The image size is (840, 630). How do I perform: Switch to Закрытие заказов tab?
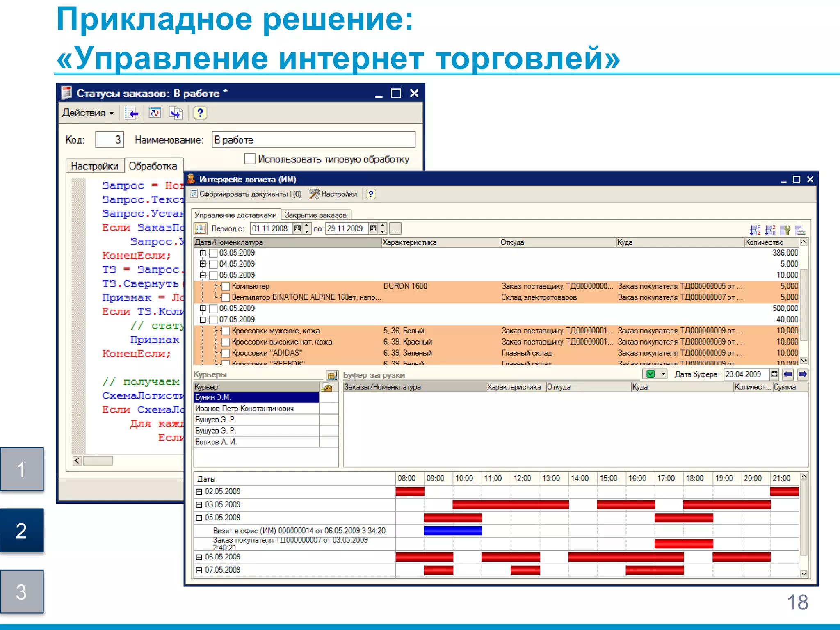pos(315,215)
